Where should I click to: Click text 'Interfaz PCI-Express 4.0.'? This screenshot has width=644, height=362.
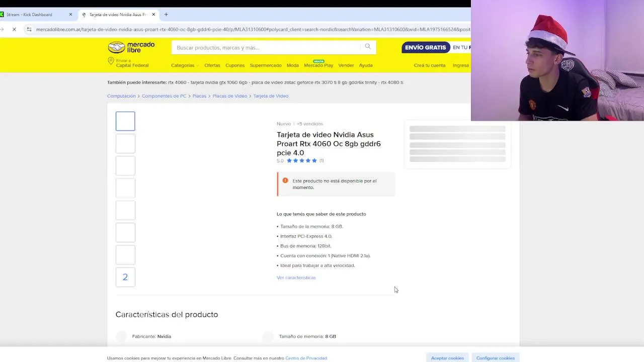pos(306,236)
